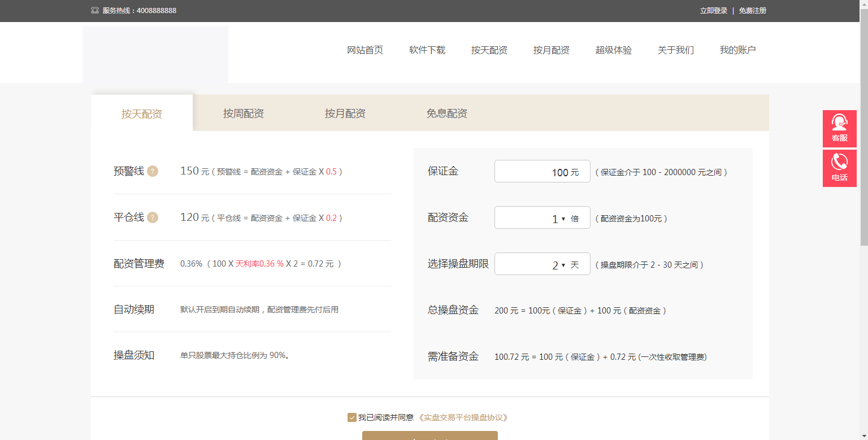Open the help tooltip next to 预警线
The height and width of the screenshot is (440, 868).
click(x=151, y=171)
